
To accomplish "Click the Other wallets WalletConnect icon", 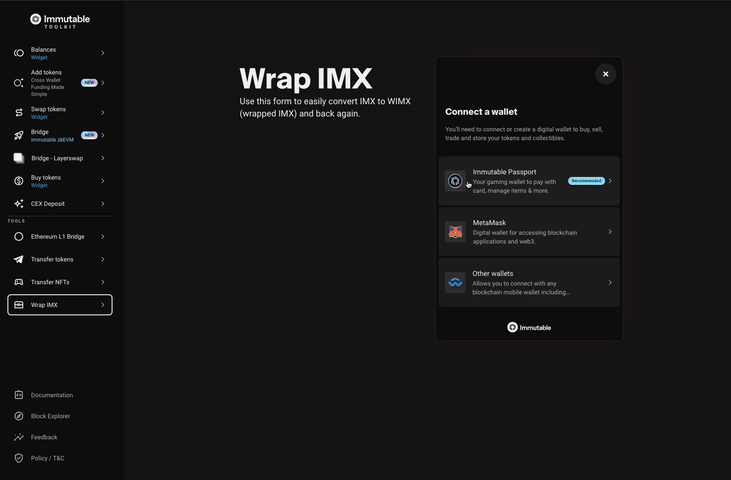I will pyautogui.click(x=455, y=282).
